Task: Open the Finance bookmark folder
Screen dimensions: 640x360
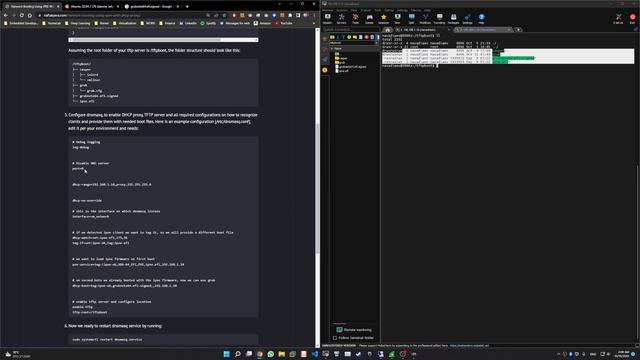Action: (x=167, y=23)
